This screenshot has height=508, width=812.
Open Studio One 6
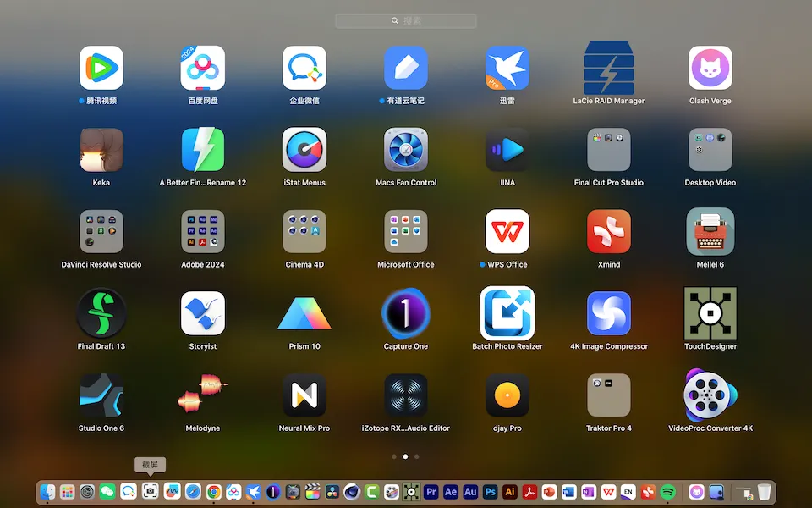101,396
